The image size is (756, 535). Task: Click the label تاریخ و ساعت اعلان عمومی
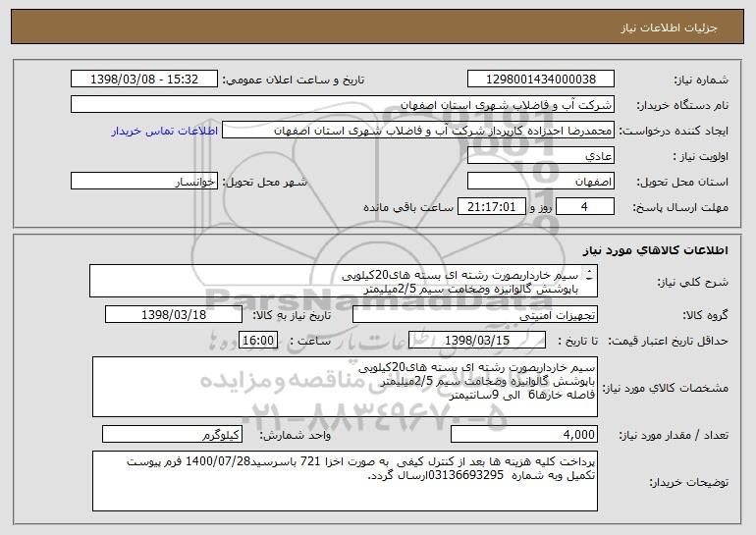tap(294, 80)
